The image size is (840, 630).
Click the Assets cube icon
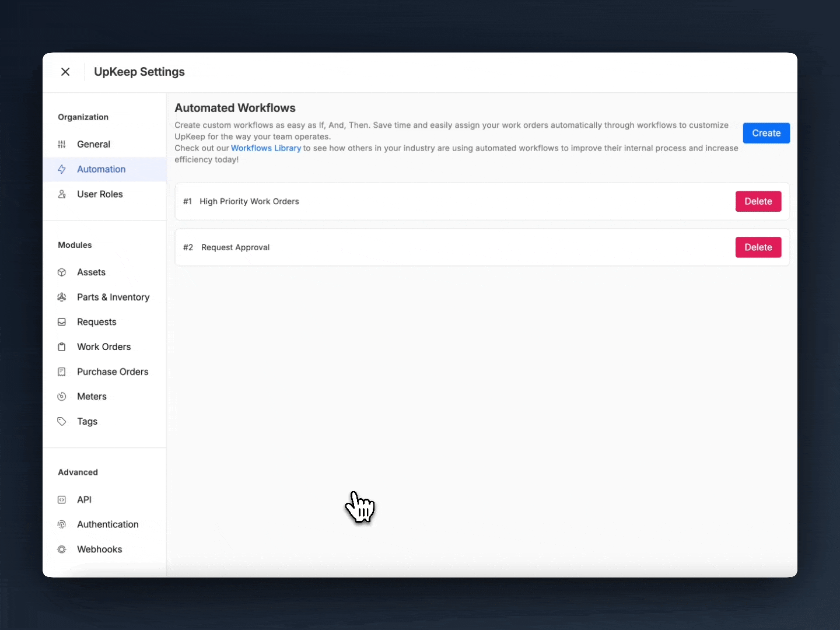click(x=62, y=272)
